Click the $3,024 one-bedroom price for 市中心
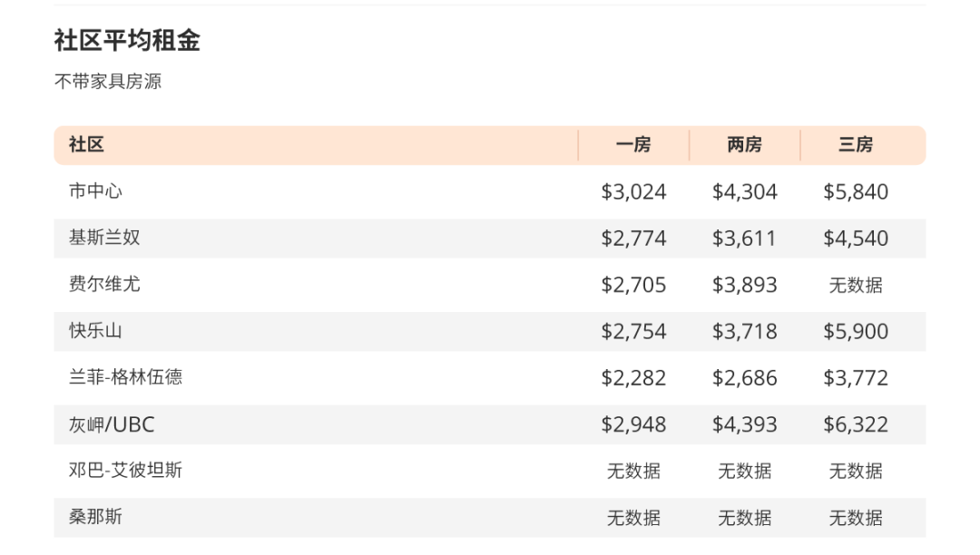The height and width of the screenshot is (555, 980). 633,191
